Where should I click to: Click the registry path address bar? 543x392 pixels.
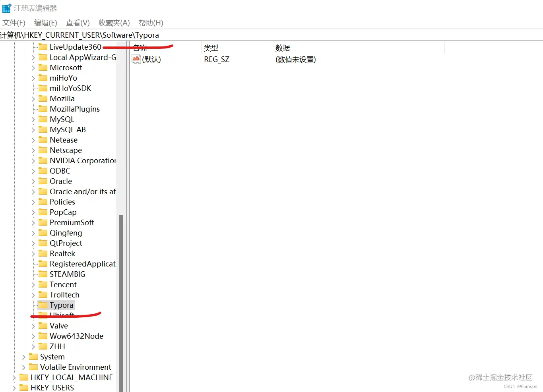click(x=271, y=35)
